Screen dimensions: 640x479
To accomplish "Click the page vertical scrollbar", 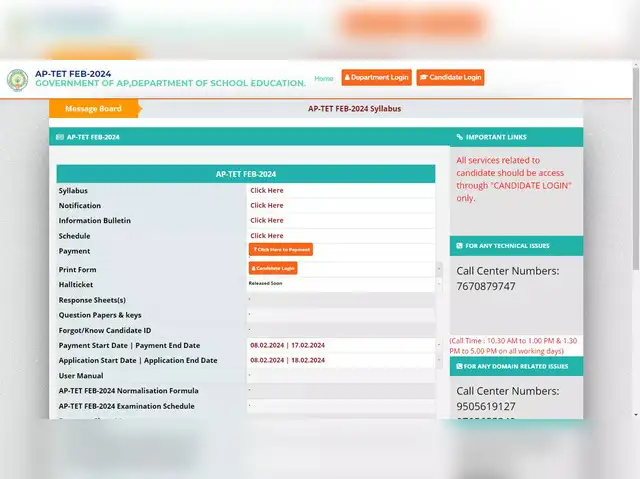I will (635, 200).
